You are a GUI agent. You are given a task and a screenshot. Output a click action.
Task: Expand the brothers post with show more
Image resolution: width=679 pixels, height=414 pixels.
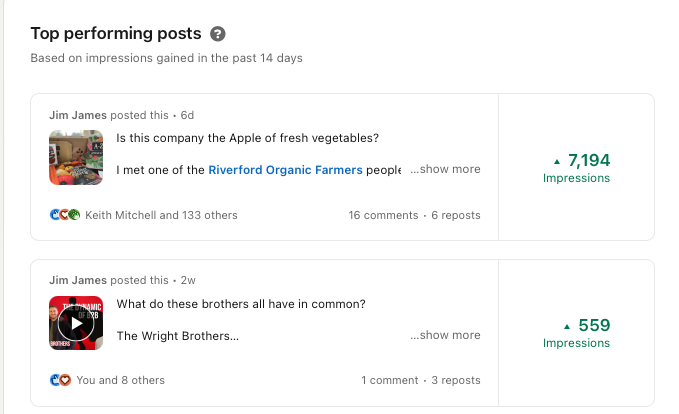click(x=445, y=335)
